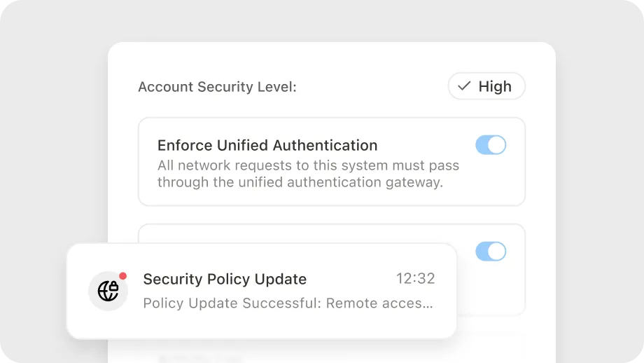The width and height of the screenshot is (644, 363).
Task: Click the 12:32 notification timestamp
Action: (416, 279)
